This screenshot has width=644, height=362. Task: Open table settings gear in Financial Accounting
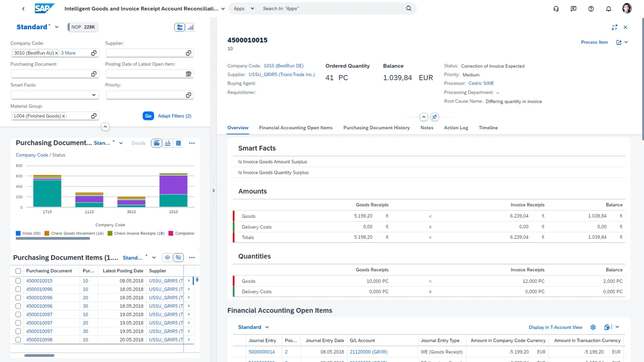[x=593, y=327]
